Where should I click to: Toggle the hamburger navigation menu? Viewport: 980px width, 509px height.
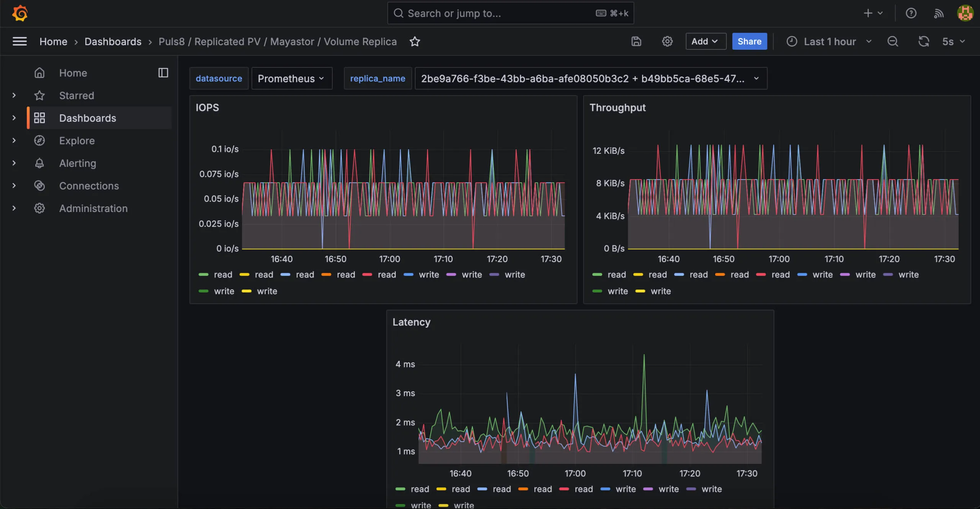click(20, 41)
